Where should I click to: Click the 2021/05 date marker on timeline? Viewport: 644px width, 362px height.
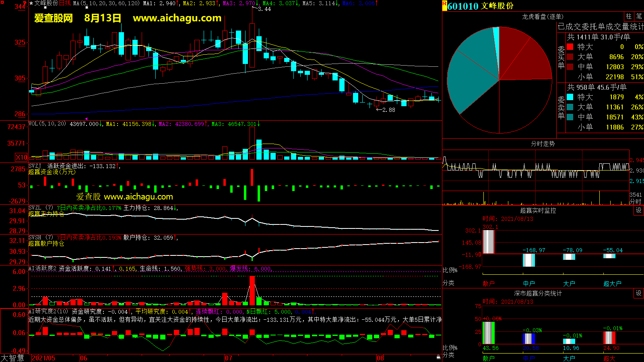click(x=43, y=358)
